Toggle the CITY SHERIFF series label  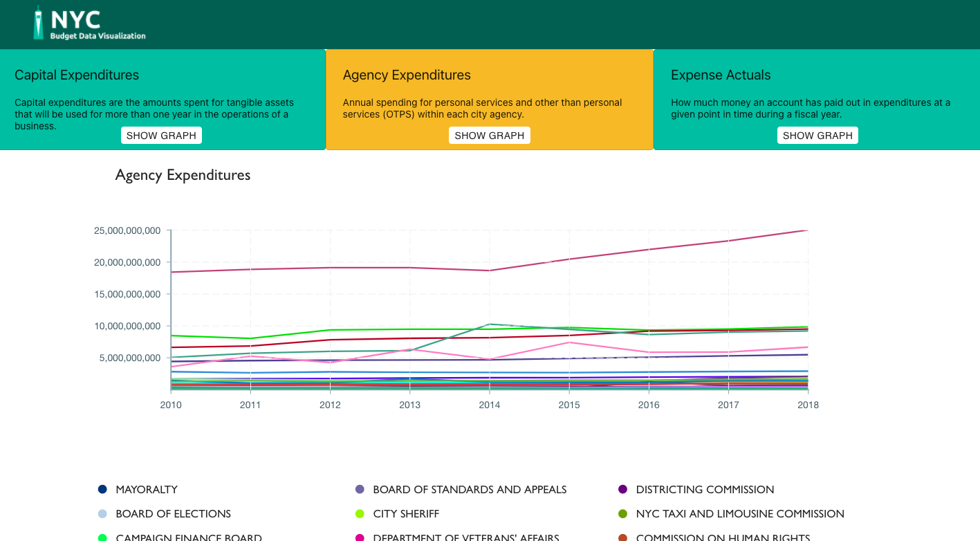(x=406, y=514)
